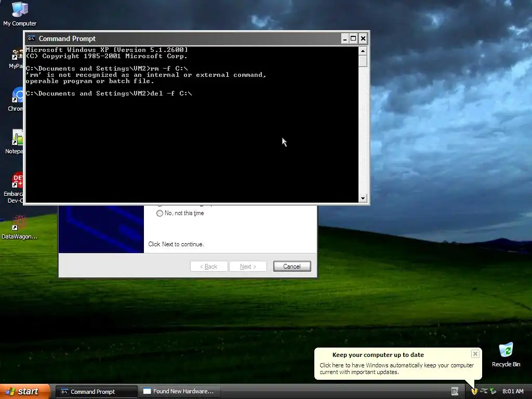Image resolution: width=532 pixels, height=399 pixels.
Task: Open the Recycle Bin desktop icon
Action: pos(506,354)
